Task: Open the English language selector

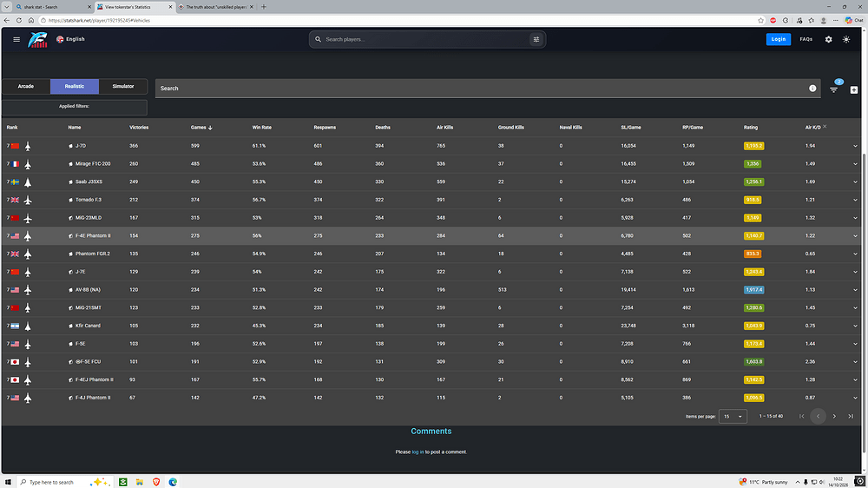Action: click(x=70, y=39)
